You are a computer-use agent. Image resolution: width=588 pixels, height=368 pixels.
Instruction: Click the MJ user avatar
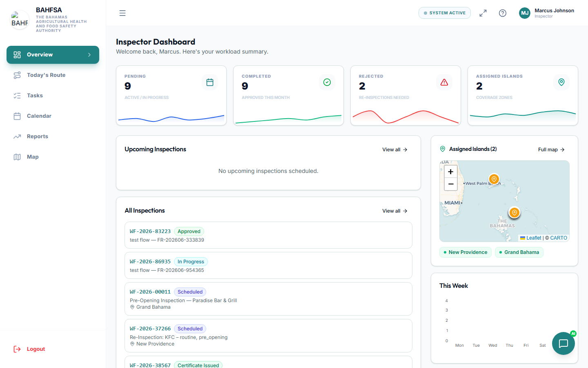click(525, 13)
